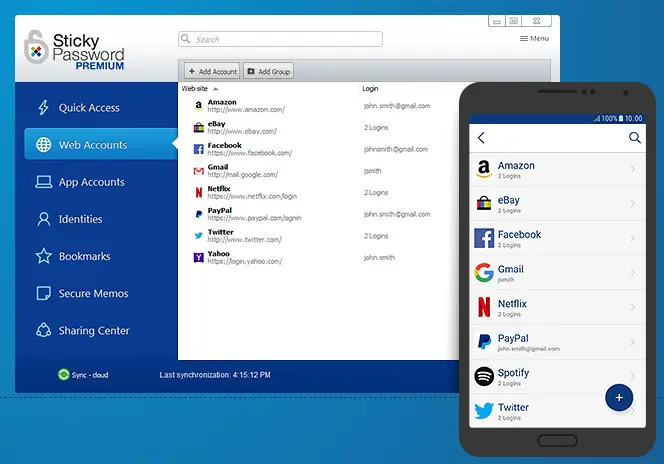Image resolution: width=664 pixels, height=464 pixels.
Task: Click Sync - cloud status label
Action: pyautogui.click(x=90, y=375)
